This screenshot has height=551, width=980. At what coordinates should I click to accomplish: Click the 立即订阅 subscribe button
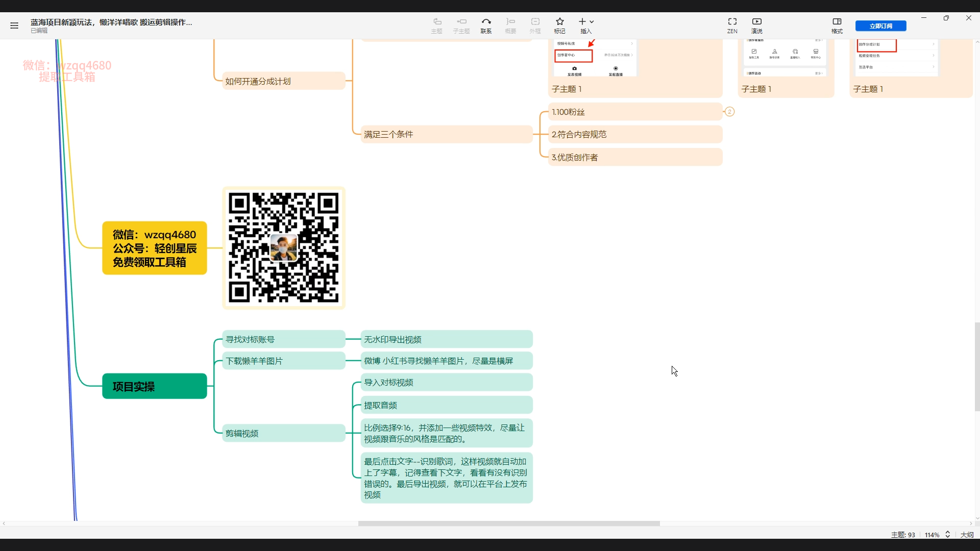click(880, 26)
